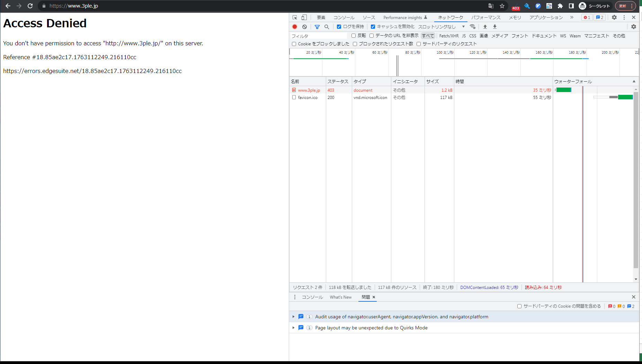Open the network search magnifier
This screenshot has height=364, width=642.
[x=327, y=27]
